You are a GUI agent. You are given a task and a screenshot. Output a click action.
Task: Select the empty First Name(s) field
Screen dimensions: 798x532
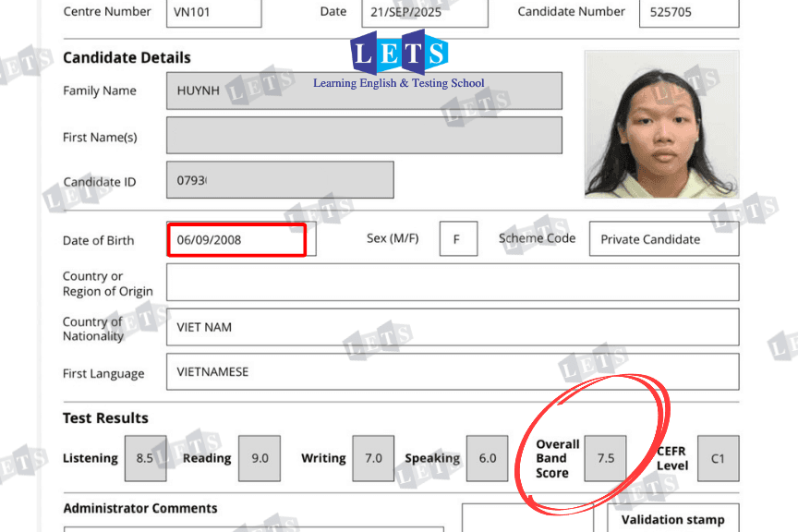pyautogui.click(x=364, y=135)
